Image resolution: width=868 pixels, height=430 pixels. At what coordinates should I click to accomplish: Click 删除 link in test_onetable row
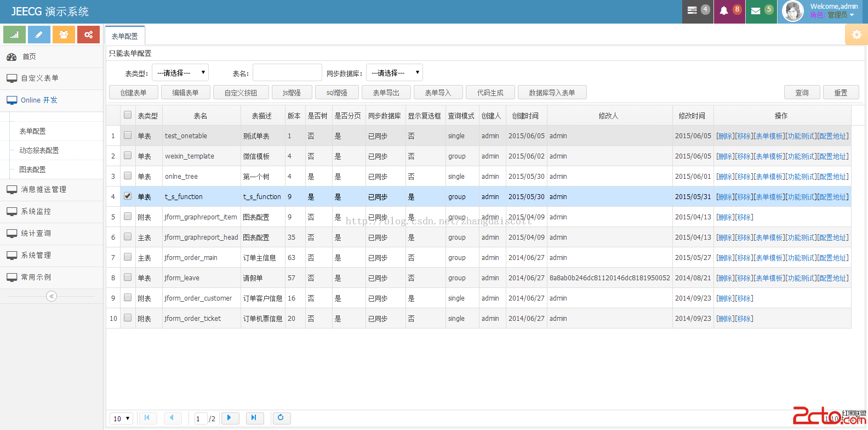point(726,135)
